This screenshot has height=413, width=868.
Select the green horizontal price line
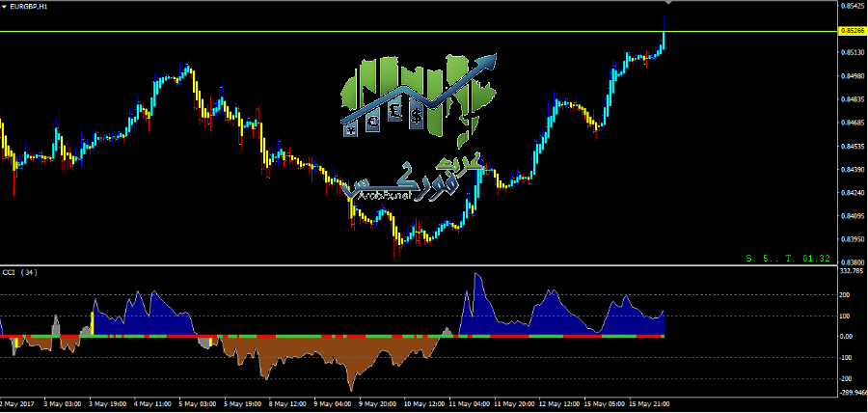coord(419,32)
